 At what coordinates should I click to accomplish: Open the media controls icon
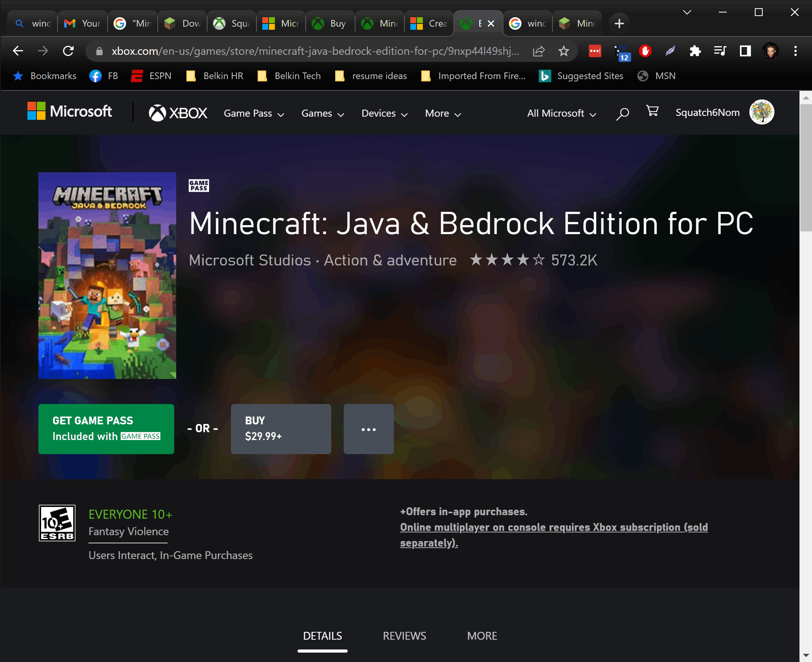(x=720, y=51)
